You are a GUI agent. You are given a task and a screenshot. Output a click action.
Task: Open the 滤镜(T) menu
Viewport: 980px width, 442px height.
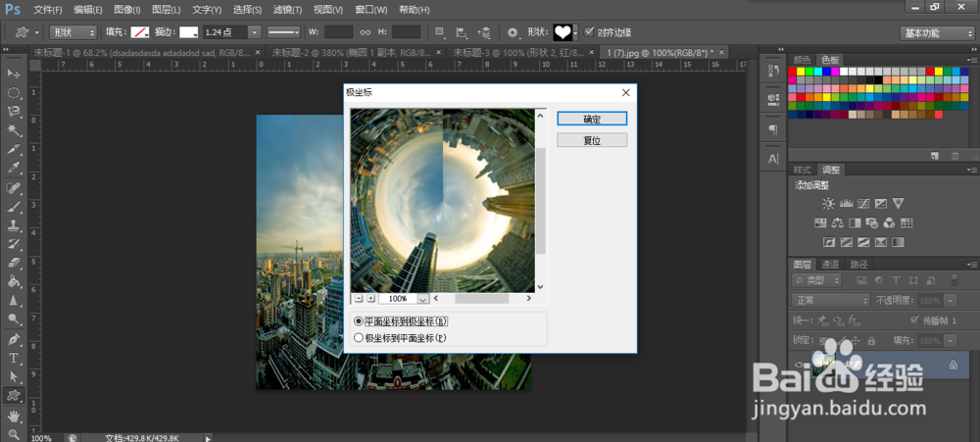click(x=287, y=10)
